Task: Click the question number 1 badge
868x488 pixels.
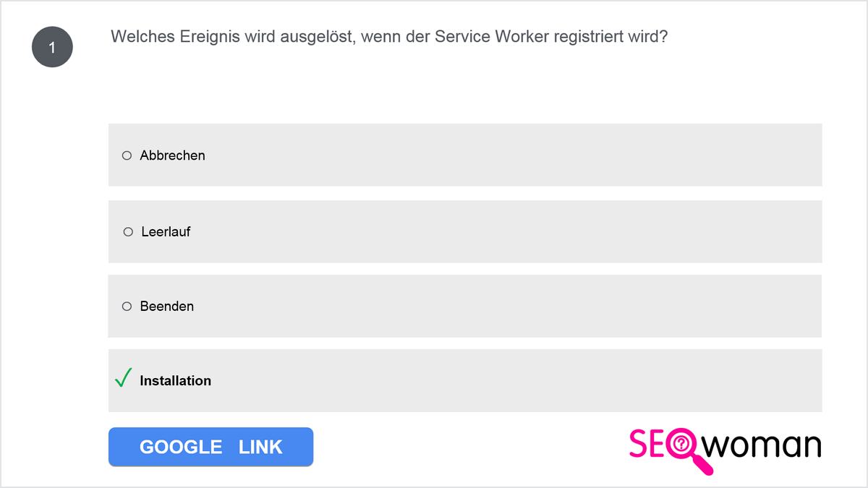Action: coord(52,47)
